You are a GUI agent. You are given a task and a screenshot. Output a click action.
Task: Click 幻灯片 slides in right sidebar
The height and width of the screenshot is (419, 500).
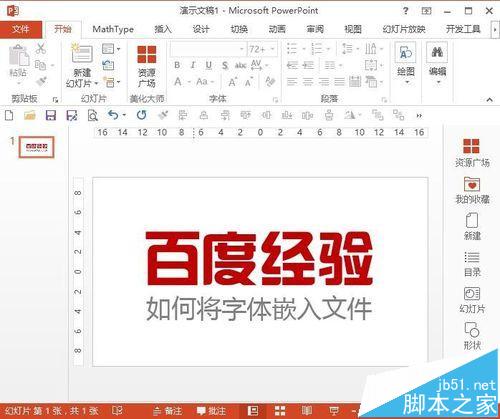[472, 300]
